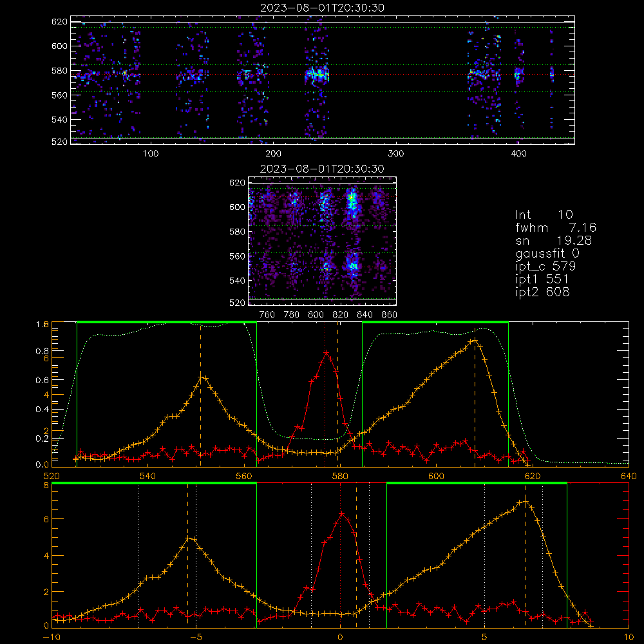Viewport: 644px width, 644px height.
Task: Click the bright cluster near x=240 in top spectrogram
Action: coord(317,75)
